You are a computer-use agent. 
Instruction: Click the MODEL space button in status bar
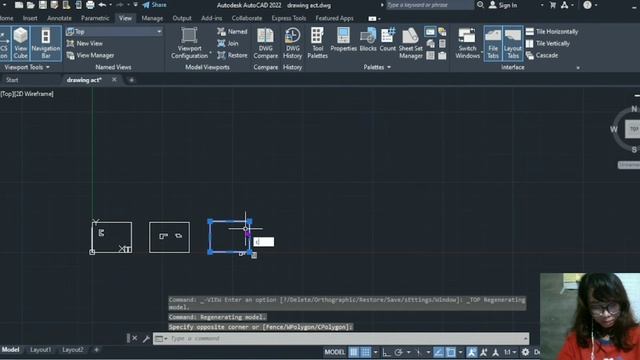(335, 352)
